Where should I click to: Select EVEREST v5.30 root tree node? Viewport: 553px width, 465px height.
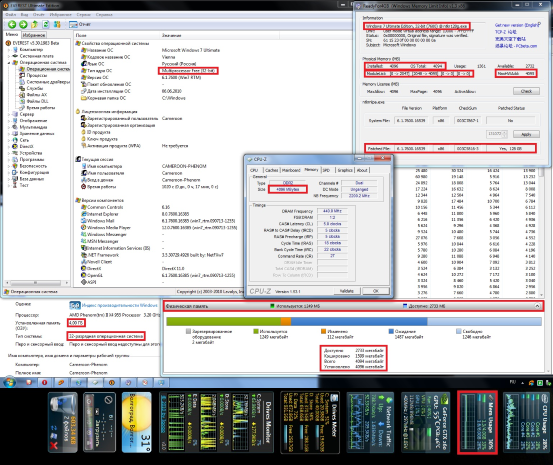pos(36,43)
